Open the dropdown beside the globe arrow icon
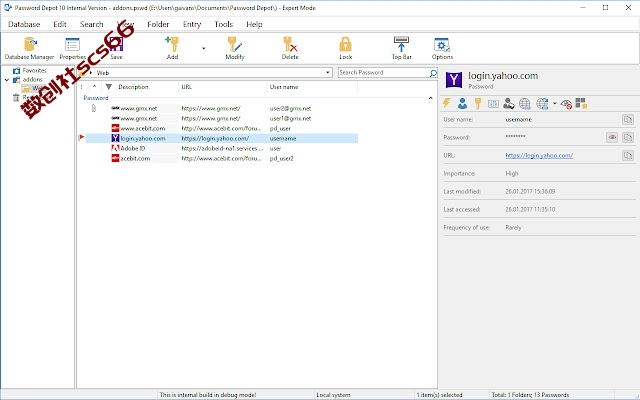640x400 pixels. click(x=554, y=104)
